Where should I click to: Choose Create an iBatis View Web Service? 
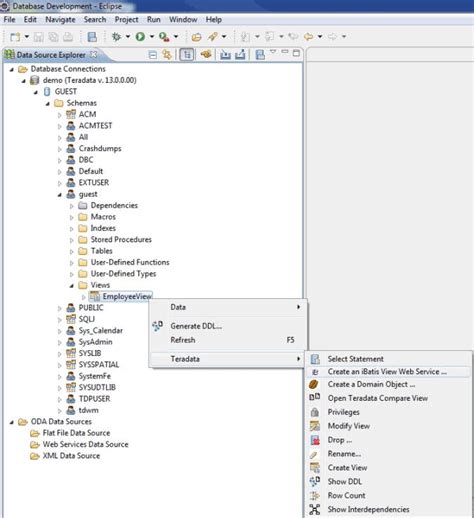(x=389, y=372)
